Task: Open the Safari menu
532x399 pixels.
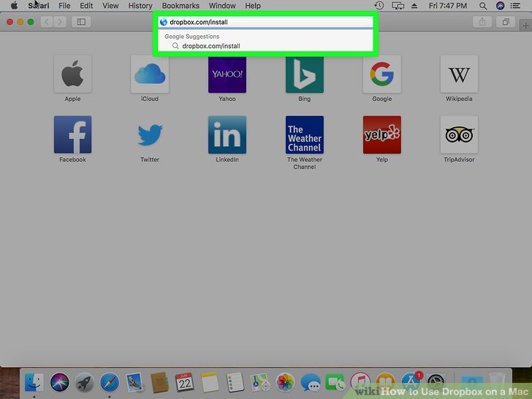Action: point(39,6)
